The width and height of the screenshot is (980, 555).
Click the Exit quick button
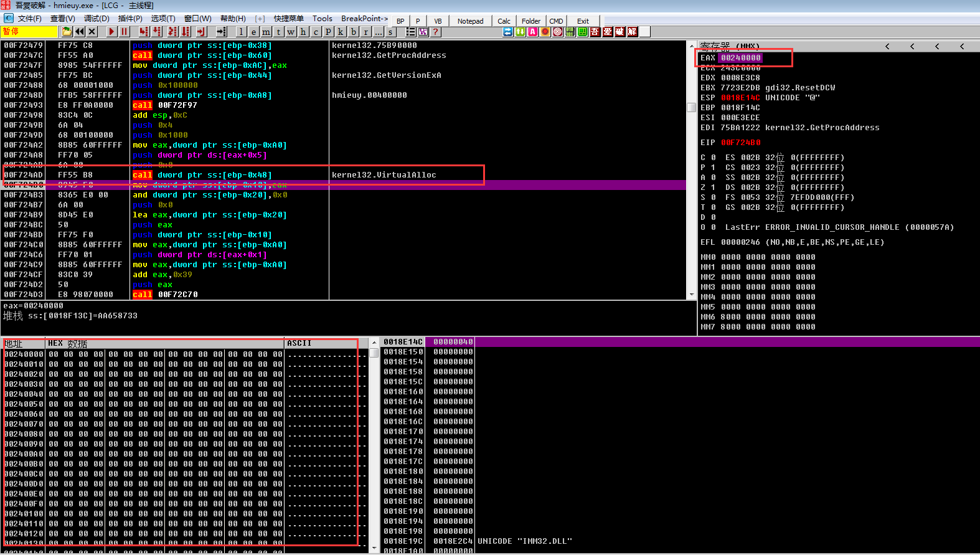coord(583,21)
